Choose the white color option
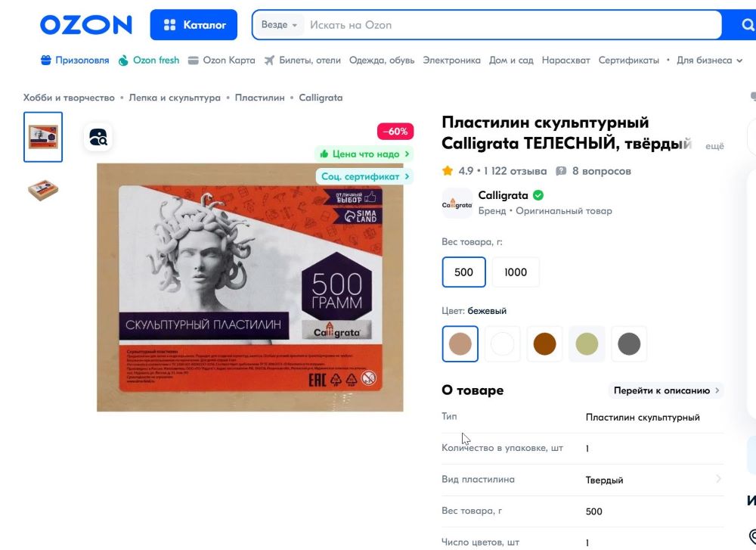The width and height of the screenshot is (756, 550). (x=503, y=344)
